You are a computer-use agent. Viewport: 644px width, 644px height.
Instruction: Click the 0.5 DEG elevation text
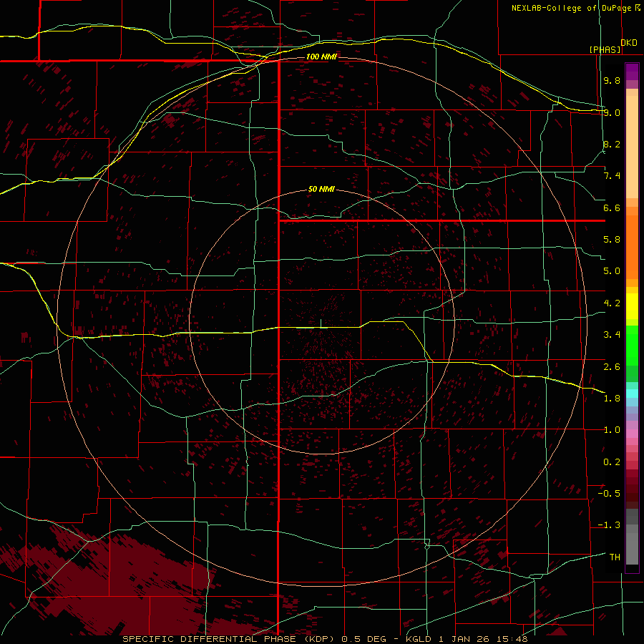click(x=364, y=639)
